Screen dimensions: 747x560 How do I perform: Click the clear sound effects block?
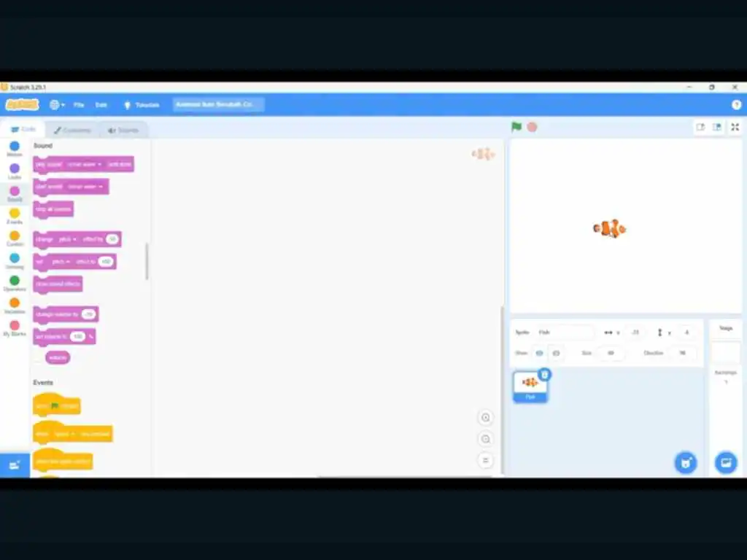[x=58, y=284]
